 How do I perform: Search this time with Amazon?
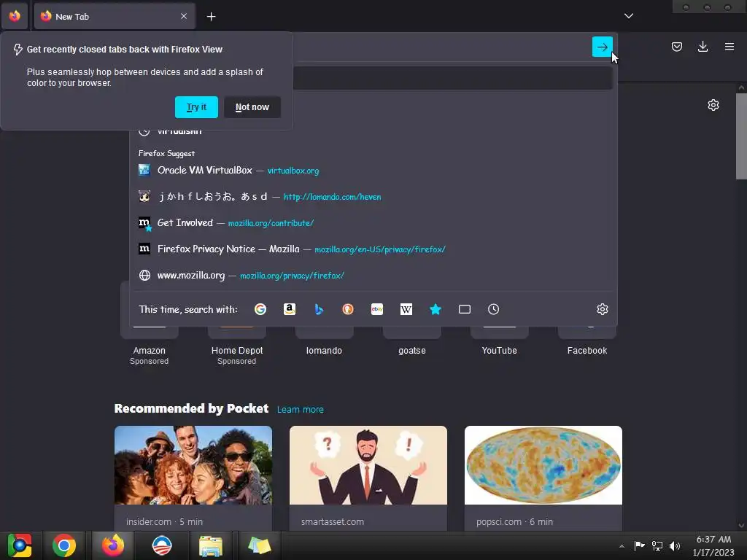coord(289,309)
